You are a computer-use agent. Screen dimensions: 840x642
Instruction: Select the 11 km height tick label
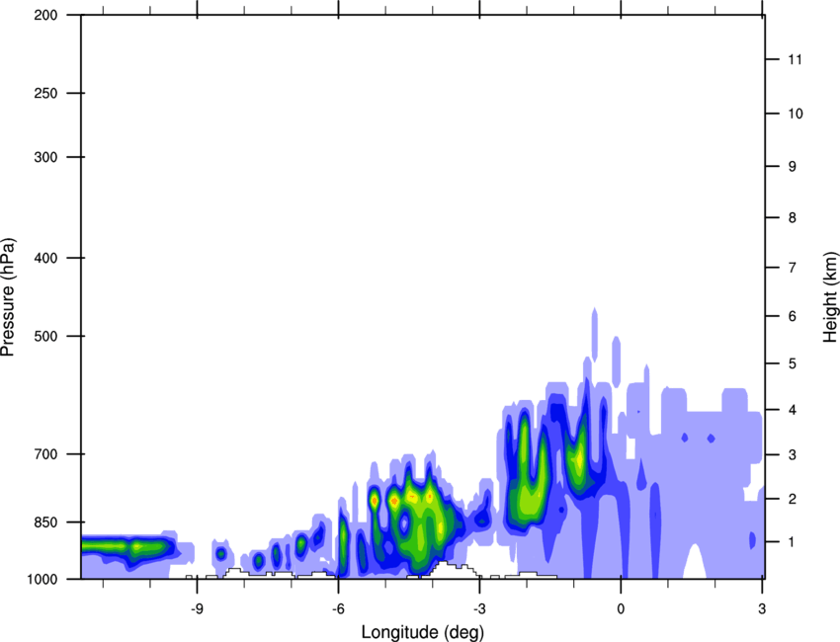[792, 60]
